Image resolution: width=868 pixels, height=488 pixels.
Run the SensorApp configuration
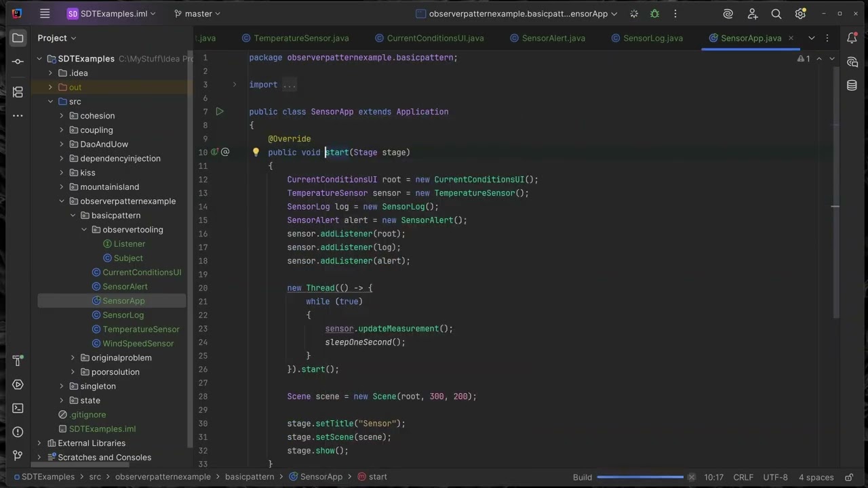point(634,14)
